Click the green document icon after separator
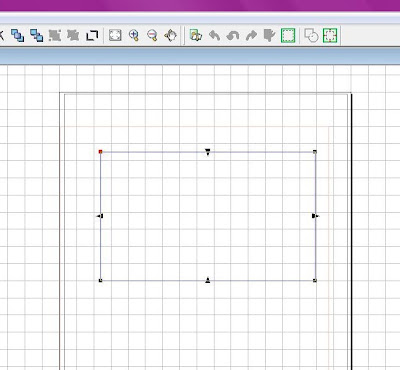 coord(196,35)
